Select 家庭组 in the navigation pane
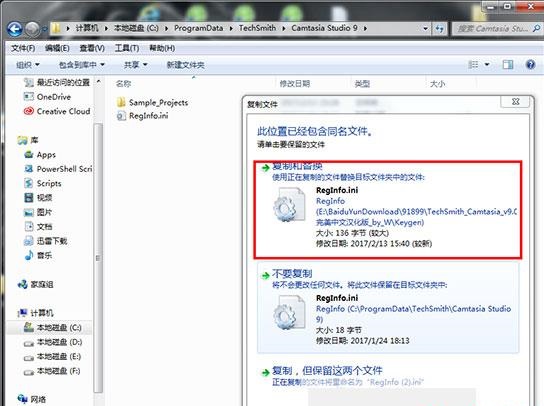Screen dimensions: 544x406 (35, 285)
